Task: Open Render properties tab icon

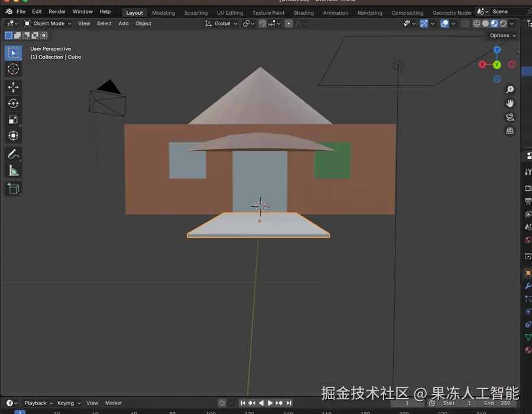Action: (528, 188)
